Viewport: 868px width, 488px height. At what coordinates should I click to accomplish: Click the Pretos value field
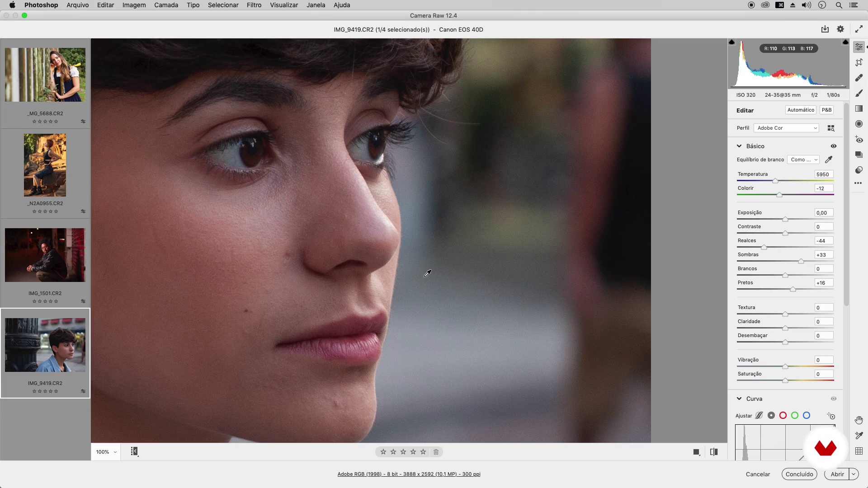tap(824, 283)
